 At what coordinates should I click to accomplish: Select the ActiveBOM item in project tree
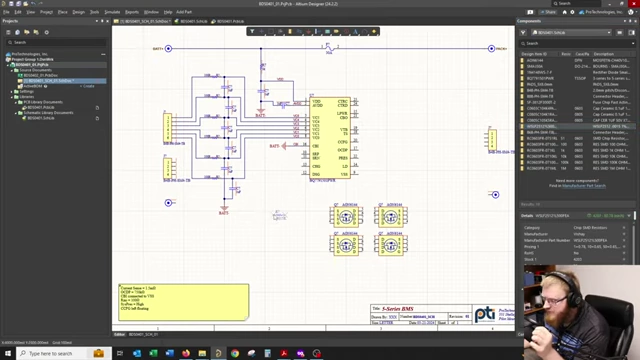(x=33, y=86)
